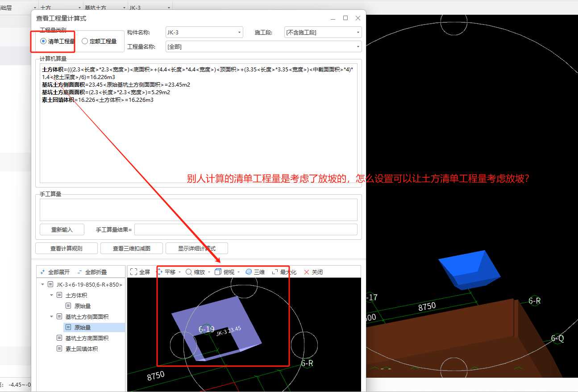
Task: Close the 查看工程量计算式 dialog
Action: [x=358, y=18]
